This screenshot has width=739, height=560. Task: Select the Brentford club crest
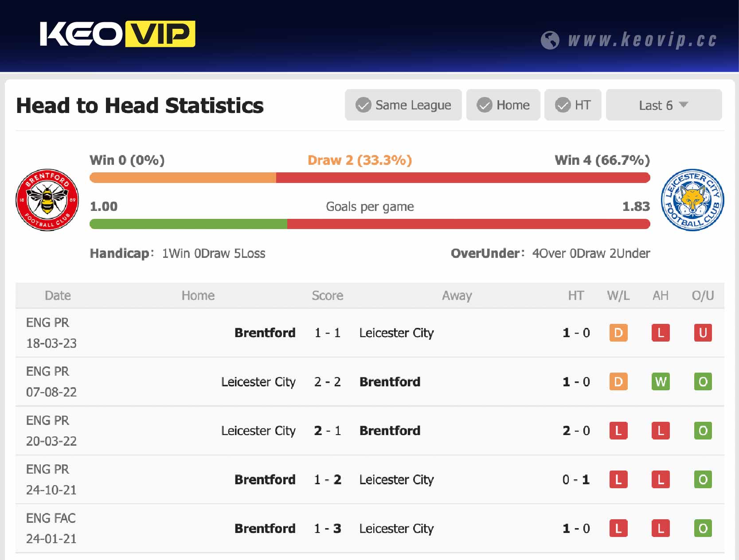(x=47, y=199)
